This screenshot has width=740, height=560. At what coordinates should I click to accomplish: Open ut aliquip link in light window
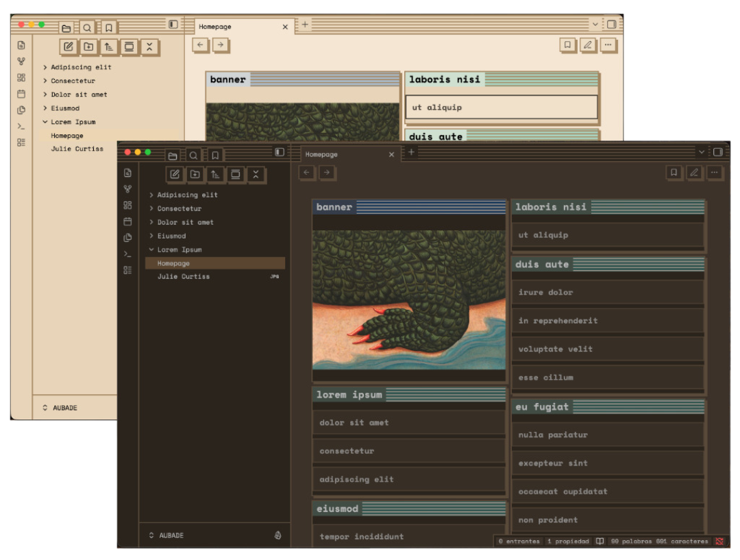[501, 107]
